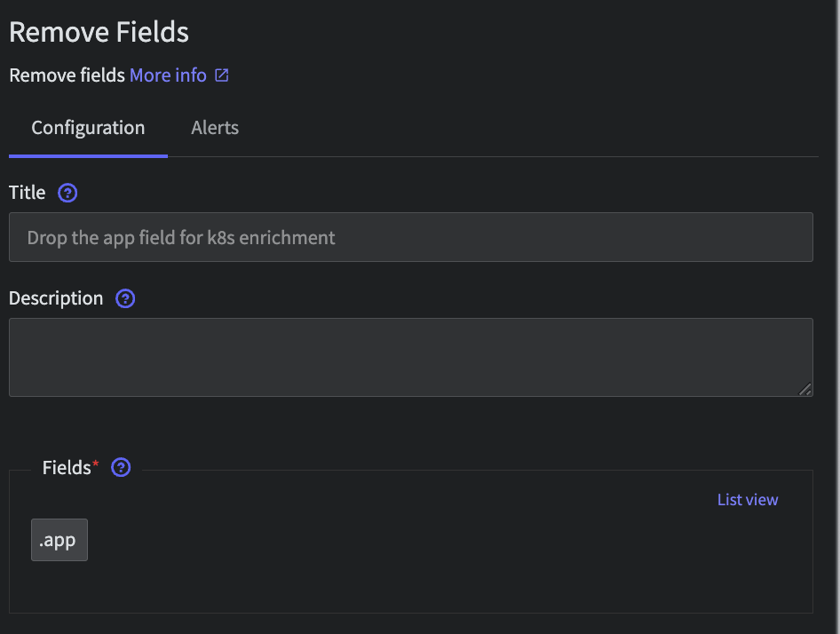Click the red required asterisk by Fields
The width and height of the screenshot is (840, 634).
tap(95, 463)
